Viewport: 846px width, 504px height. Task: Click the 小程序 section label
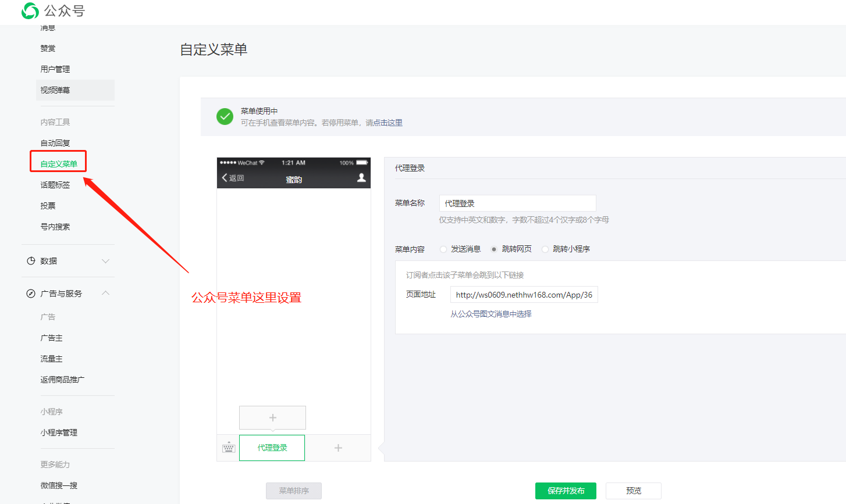[52, 412]
